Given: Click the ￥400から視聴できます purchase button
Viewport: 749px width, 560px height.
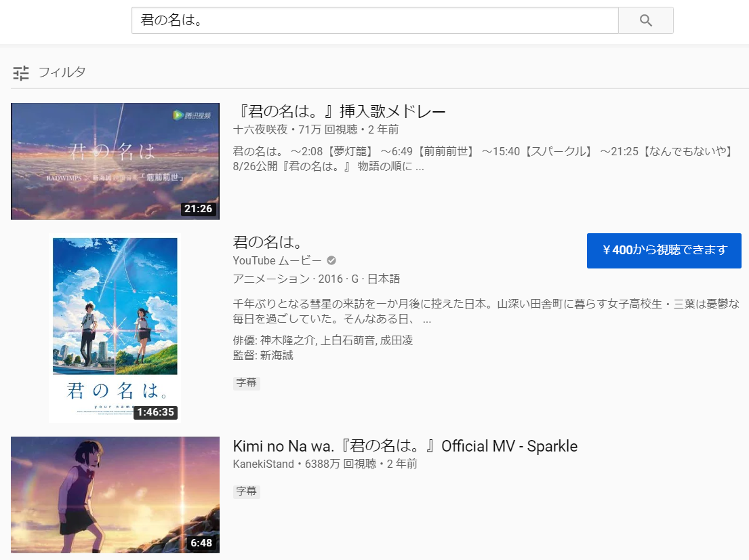Looking at the screenshot, I should [664, 250].
